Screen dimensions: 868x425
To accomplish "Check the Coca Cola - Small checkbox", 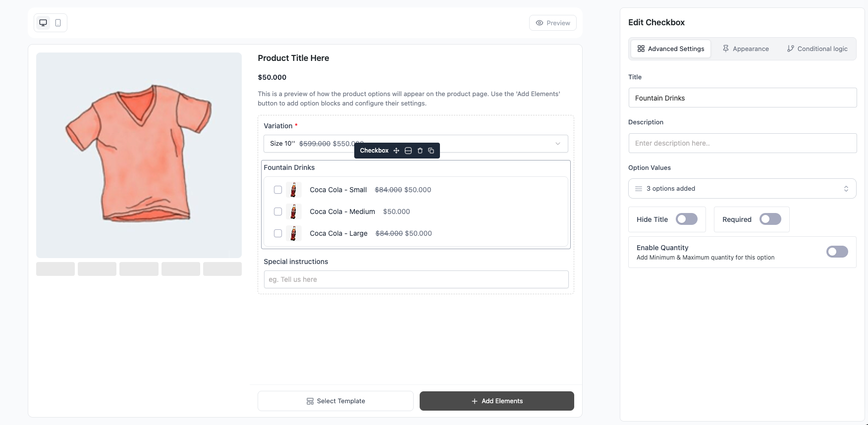I will (x=278, y=190).
